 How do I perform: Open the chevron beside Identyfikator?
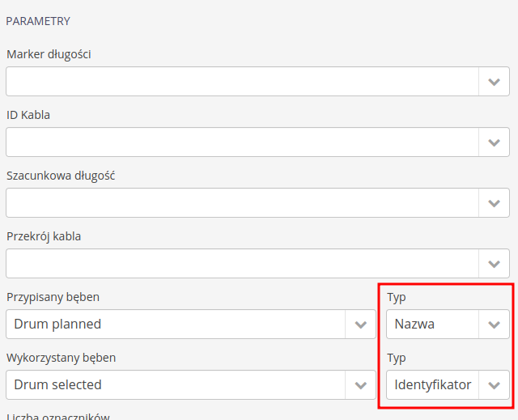494,385
